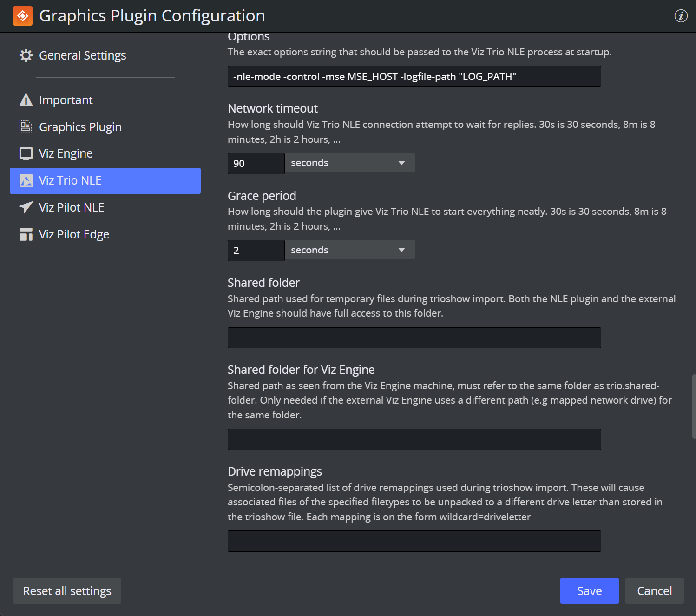Screen dimensions: 696x616
Task: Click the Graphics Plugin sidebar icon
Action: [x=26, y=127]
